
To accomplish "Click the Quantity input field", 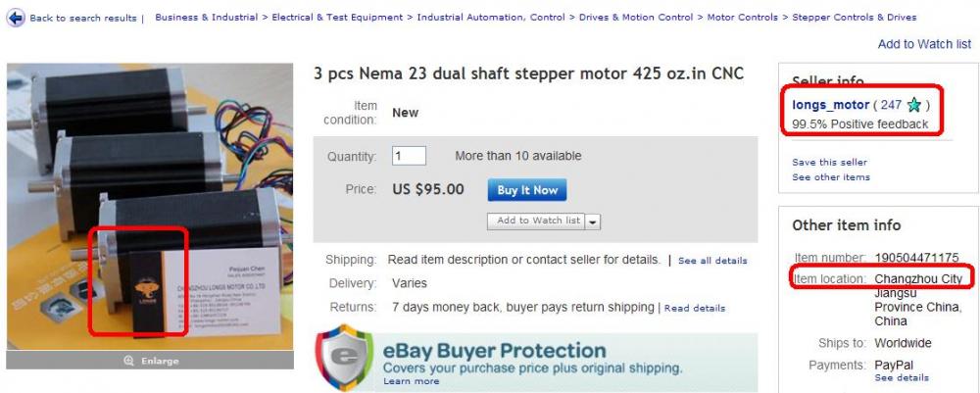I will pyautogui.click(x=409, y=156).
